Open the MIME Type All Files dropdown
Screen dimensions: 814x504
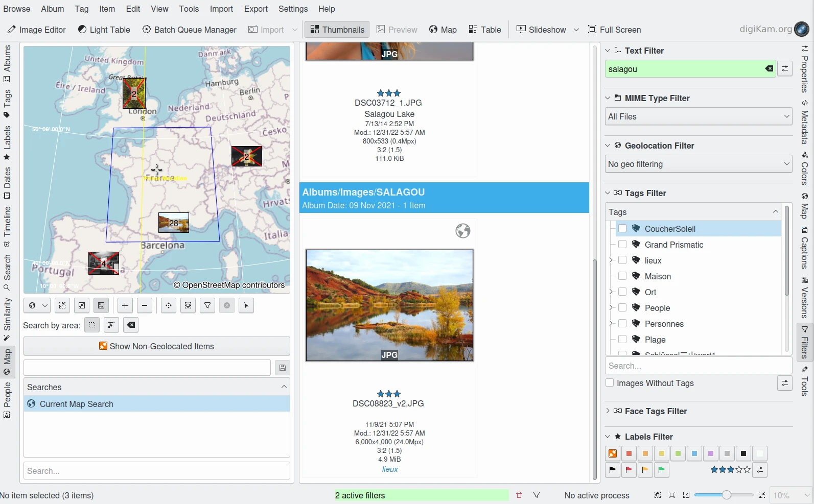click(698, 117)
